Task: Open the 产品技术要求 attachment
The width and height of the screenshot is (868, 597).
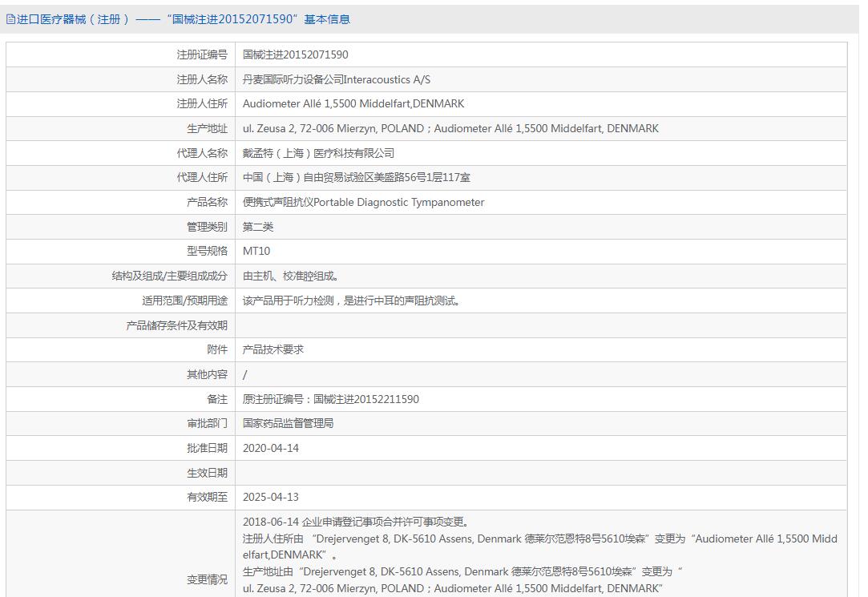Action: pos(273,349)
